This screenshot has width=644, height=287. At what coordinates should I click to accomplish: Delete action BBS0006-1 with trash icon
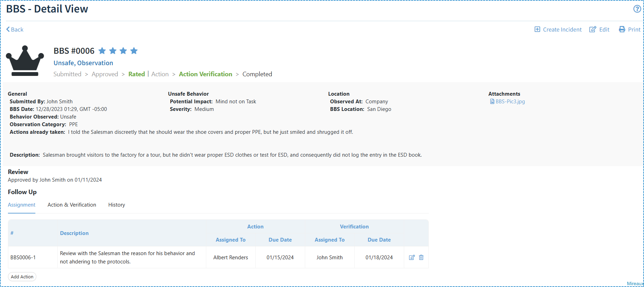[421, 258]
